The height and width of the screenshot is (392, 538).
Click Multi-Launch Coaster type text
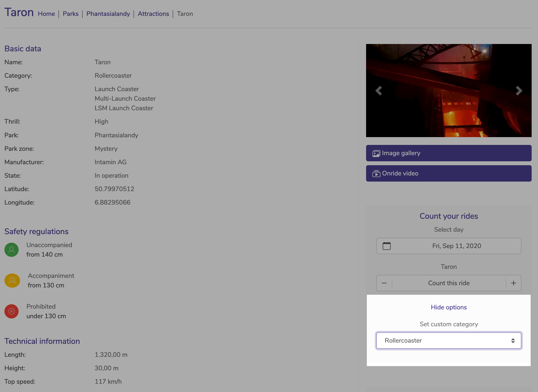tap(125, 98)
